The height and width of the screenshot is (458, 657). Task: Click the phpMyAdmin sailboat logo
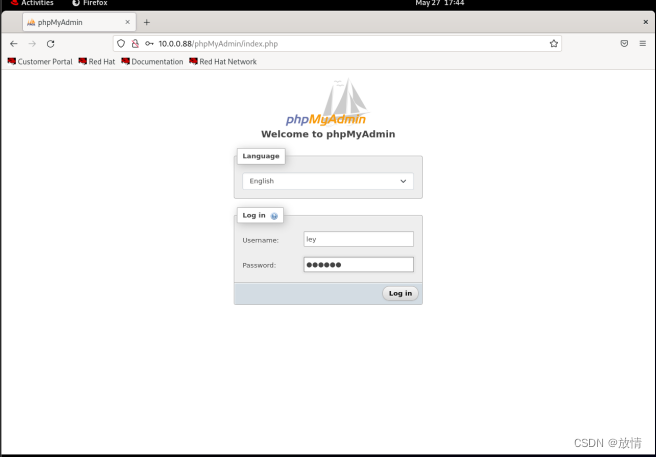point(327,103)
